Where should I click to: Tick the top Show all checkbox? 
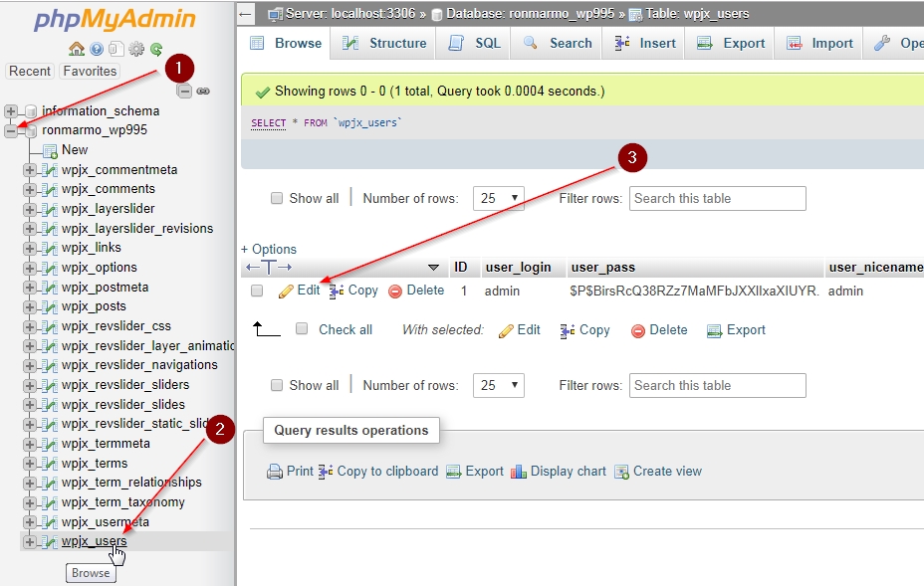pyautogui.click(x=277, y=198)
